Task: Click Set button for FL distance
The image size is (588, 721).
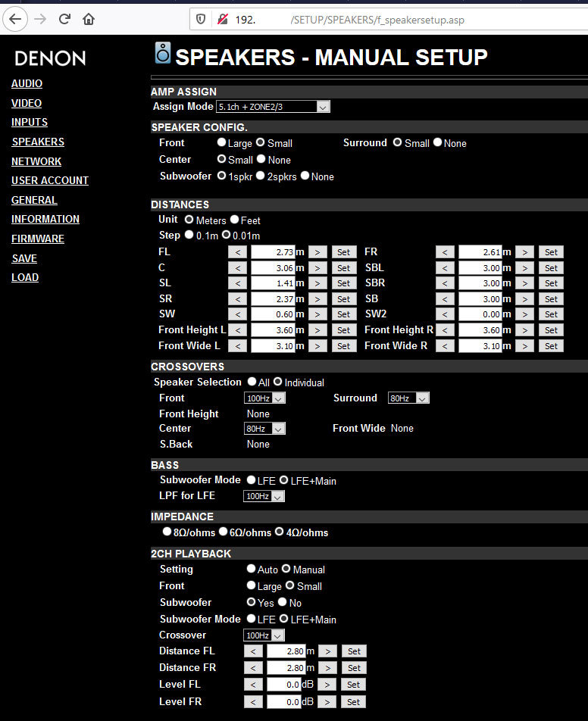Action: (x=344, y=252)
